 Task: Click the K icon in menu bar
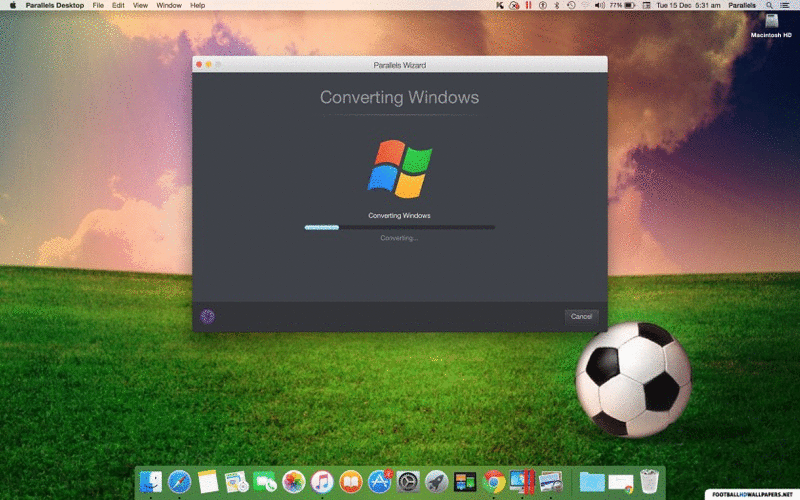[499, 5]
